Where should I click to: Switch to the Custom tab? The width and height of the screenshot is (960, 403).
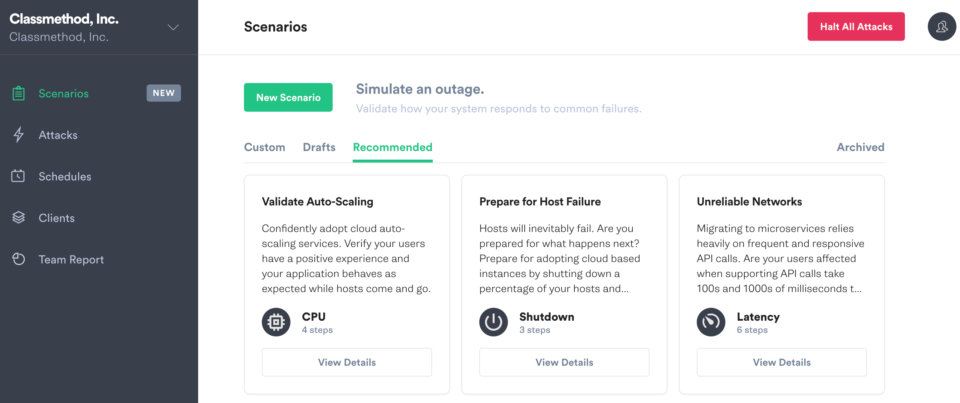click(x=265, y=147)
